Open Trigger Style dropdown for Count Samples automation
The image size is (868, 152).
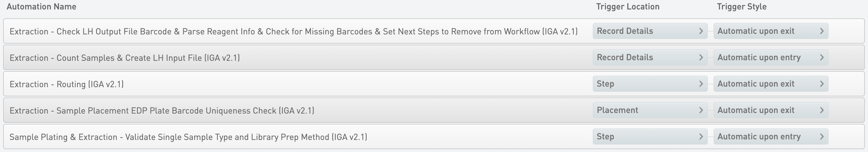point(770,58)
